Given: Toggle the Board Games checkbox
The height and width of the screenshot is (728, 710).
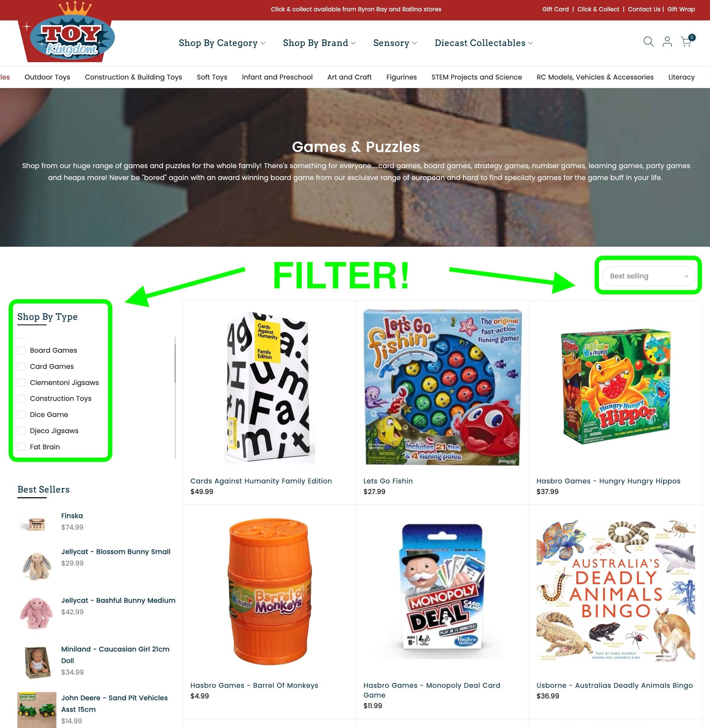Looking at the screenshot, I should pos(21,350).
